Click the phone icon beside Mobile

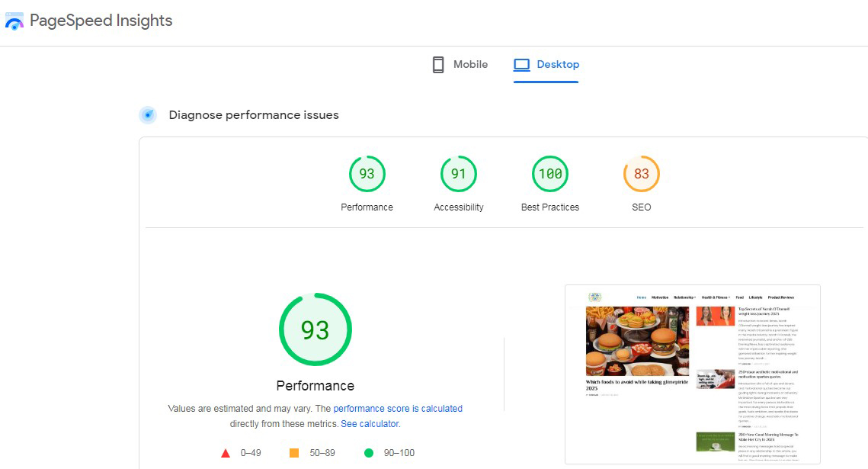coord(437,64)
